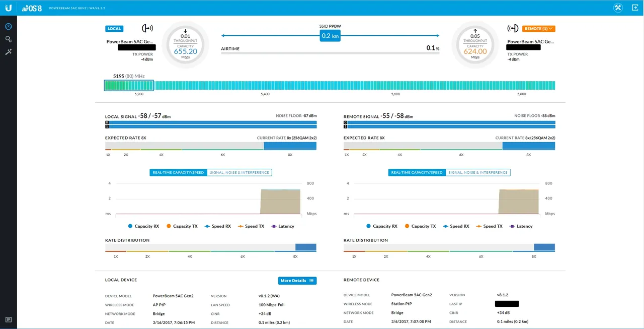644x329 pixels.
Task: Click the highlighted 5195 MHz channel block
Action: point(129,86)
